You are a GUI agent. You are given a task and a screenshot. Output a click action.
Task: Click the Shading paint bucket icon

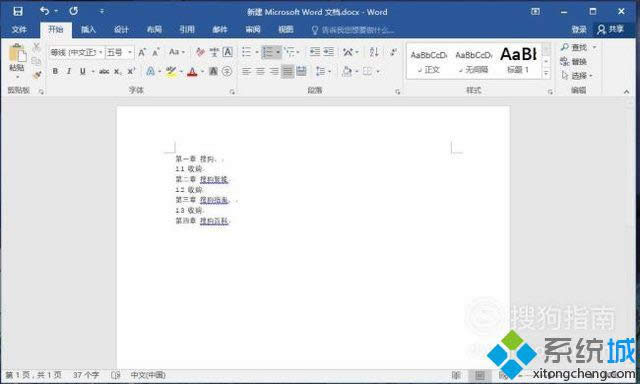(x=347, y=71)
